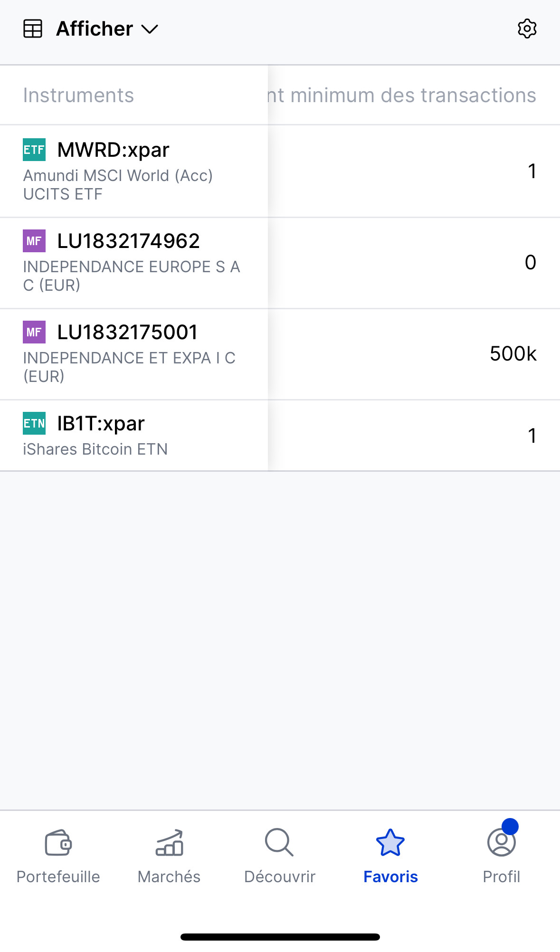Sort by the Instruments column header
560x952 pixels.
click(x=78, y=95)
